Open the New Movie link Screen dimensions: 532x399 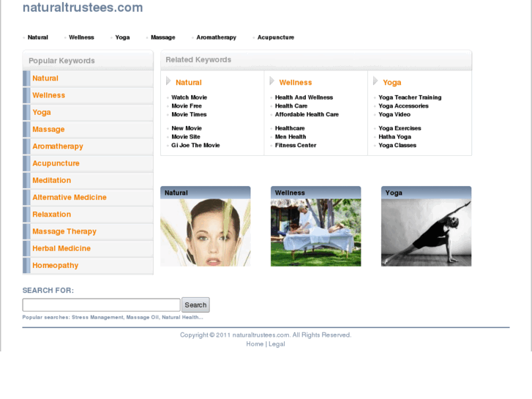point(187,128)
